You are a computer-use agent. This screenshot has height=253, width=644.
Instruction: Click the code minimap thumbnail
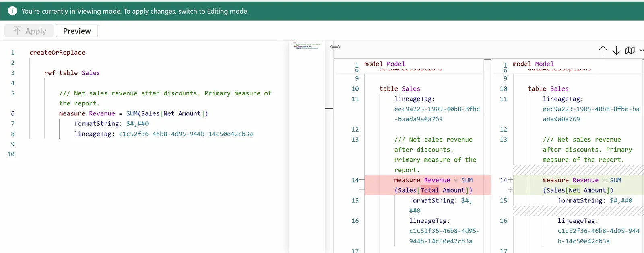(x=306, y=45)
